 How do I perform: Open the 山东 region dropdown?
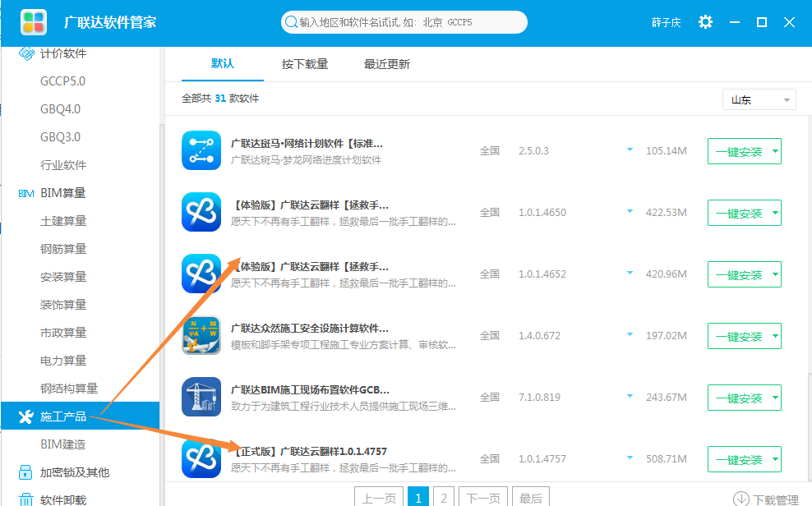click(759, 100)
